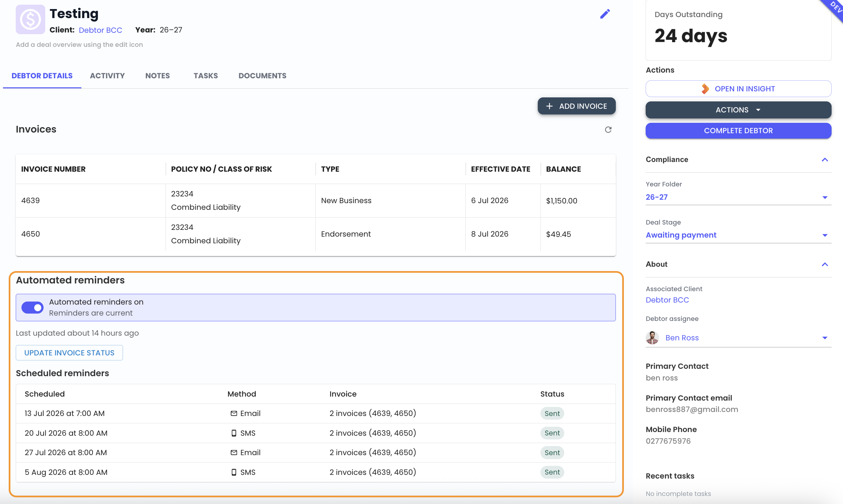Click the plus icon on Add Invoice
The height and width of the screenshot is (504, 843).
[549, 106]
